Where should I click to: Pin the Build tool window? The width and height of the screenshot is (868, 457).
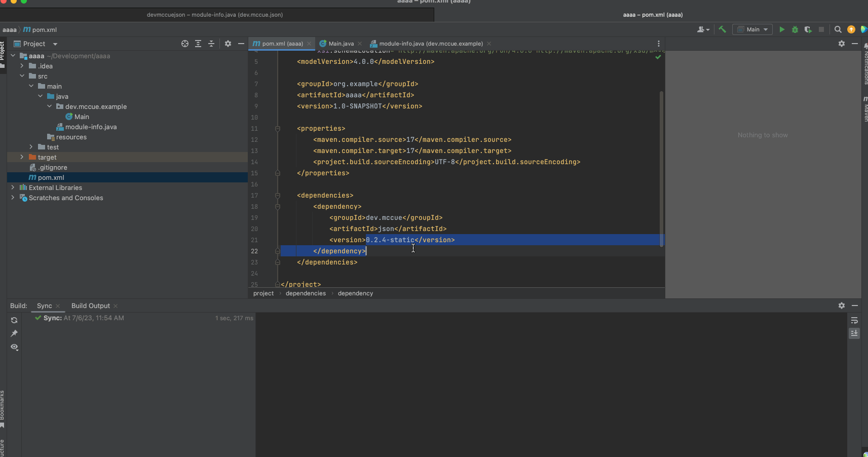tap(14, 333)
